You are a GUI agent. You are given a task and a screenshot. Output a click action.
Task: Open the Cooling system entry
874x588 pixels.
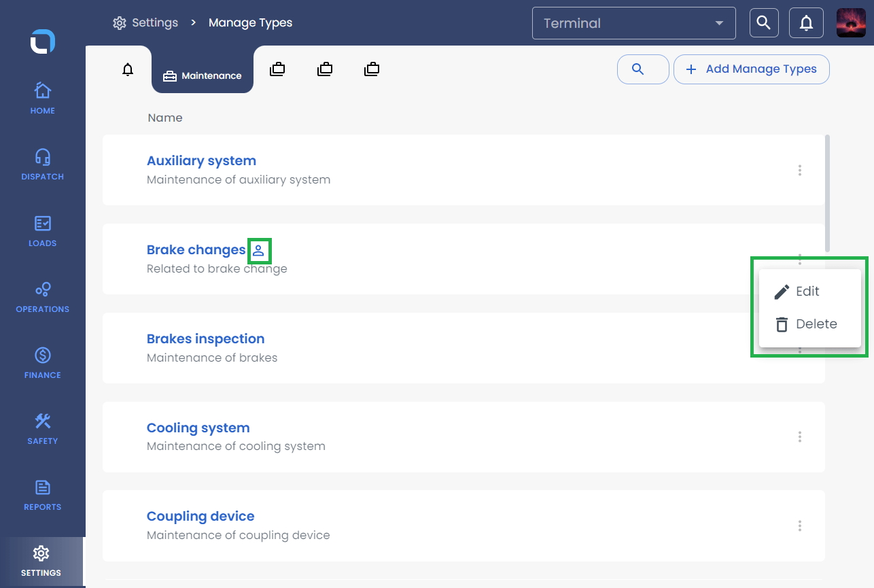tap(198, 428)
